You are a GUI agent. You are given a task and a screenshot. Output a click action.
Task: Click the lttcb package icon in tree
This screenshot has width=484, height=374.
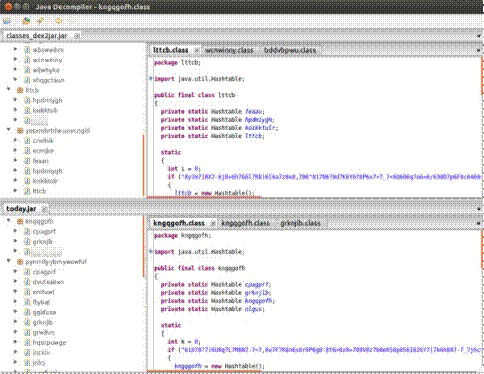pyautogui.click(x=20, y=90)
